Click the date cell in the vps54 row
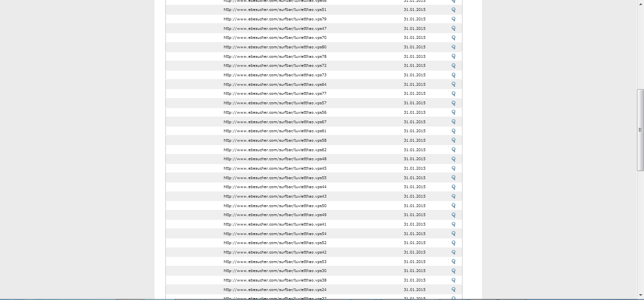This screenshot has height=300, width=644. coord(415,234)
